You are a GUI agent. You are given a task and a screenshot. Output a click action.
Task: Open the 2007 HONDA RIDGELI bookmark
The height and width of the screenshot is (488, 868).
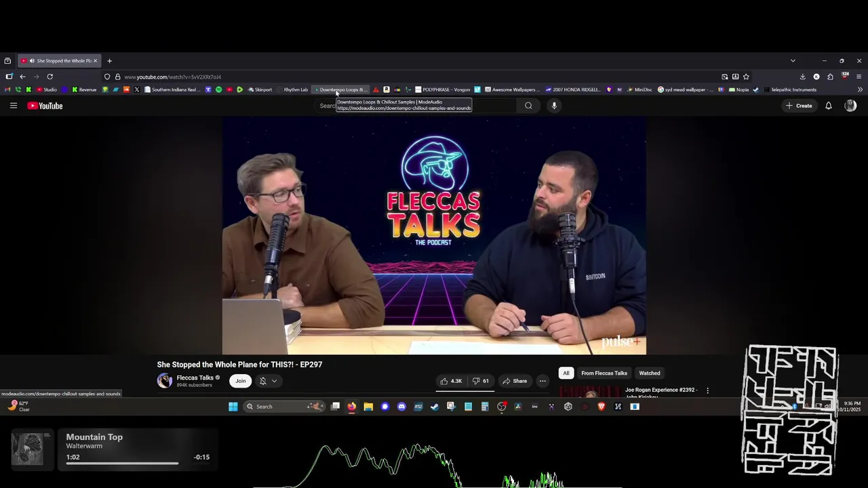573,89
